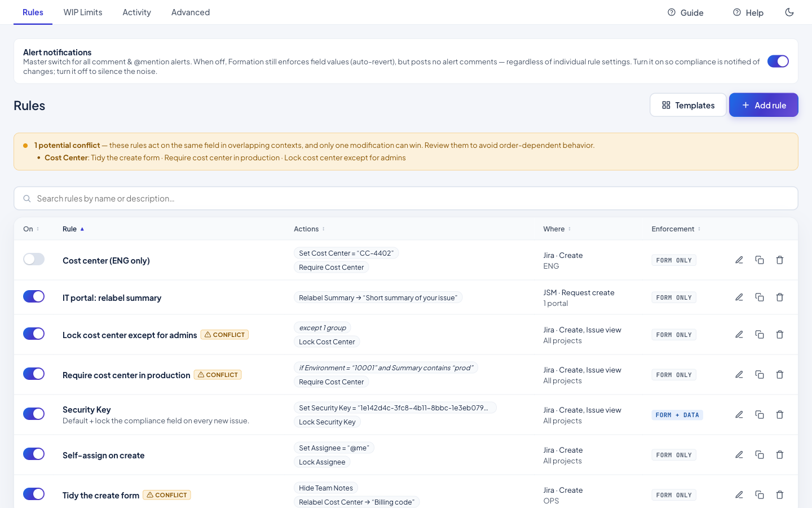Click the "Set Assignee = @me" action chip
The width and height of the screenshot is (812, 508).
(x=334, y=448)
